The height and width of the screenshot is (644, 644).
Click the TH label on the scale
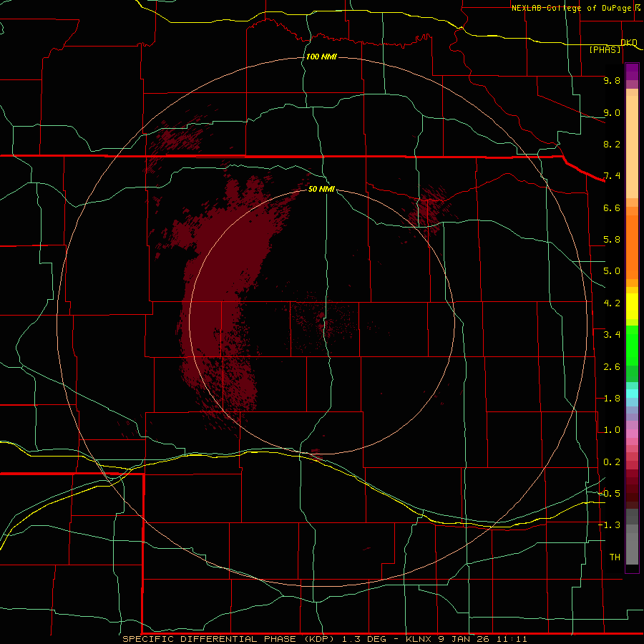point(615,557)
